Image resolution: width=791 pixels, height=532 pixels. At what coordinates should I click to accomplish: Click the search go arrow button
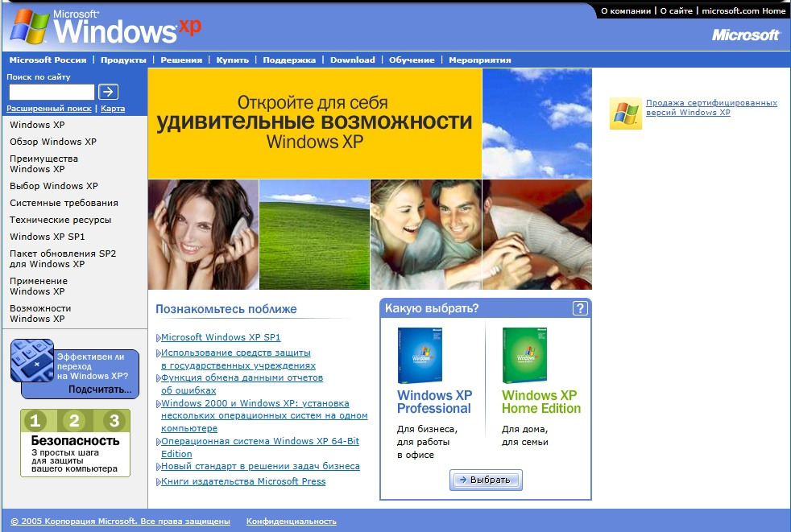click(x=109, y=92)
